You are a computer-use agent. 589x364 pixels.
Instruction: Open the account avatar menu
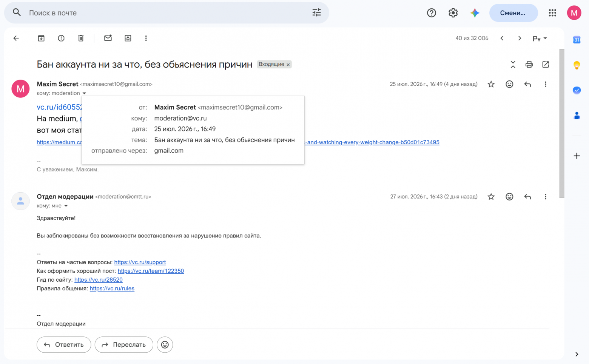click(574, 13)
